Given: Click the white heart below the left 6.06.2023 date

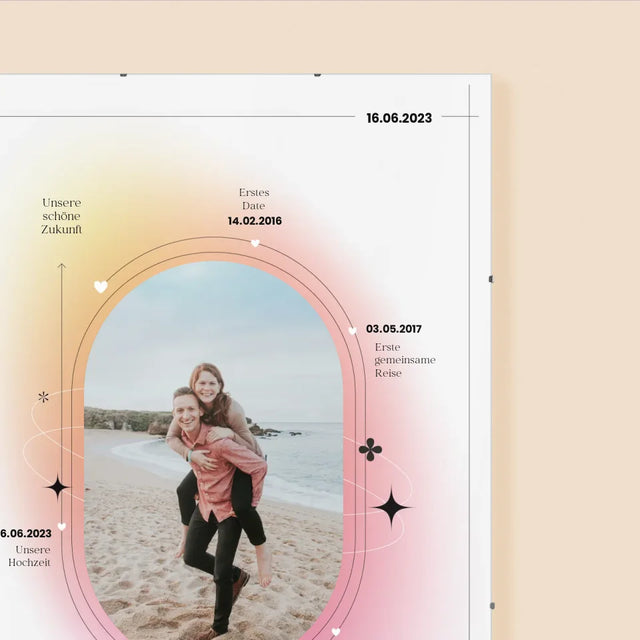Looking at the screenshot, I should pos(61,526).
